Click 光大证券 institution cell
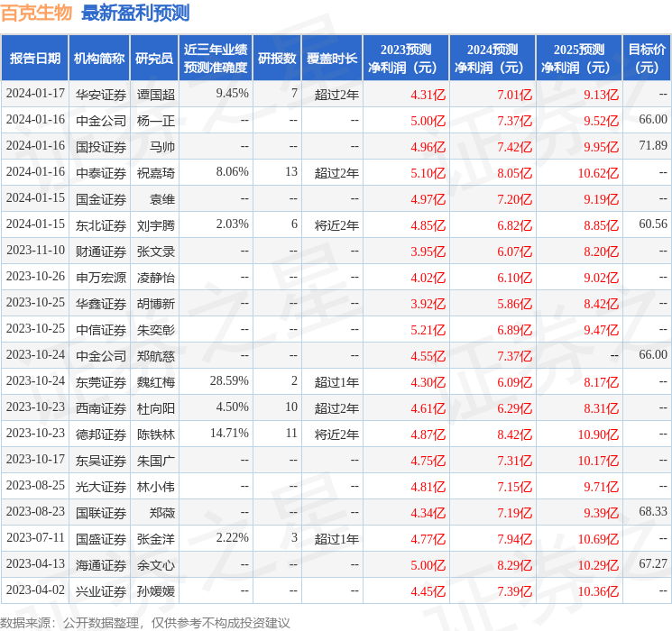Screen dimensions: 672x631 click(101, 487)
